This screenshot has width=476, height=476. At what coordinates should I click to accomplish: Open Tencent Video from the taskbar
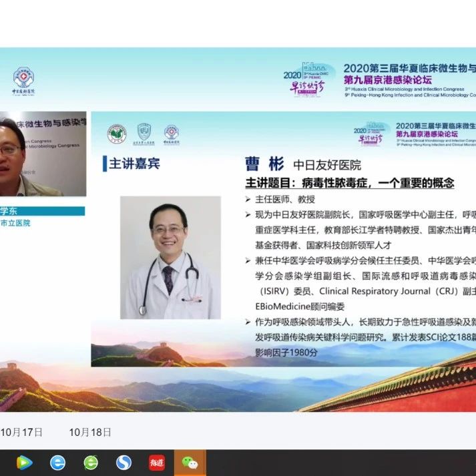pos(25,462)
